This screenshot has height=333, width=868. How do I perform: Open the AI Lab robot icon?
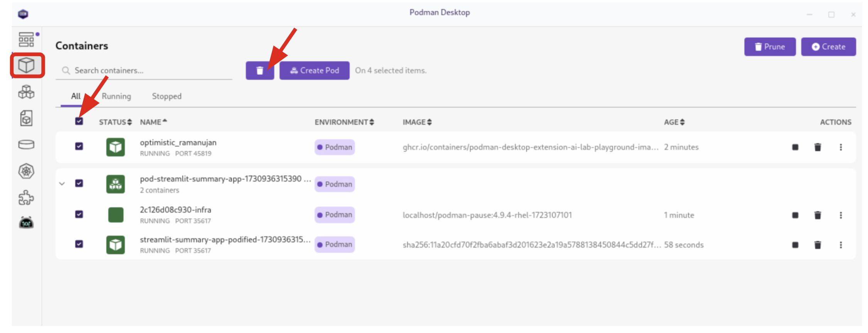[x=26, y=223]
